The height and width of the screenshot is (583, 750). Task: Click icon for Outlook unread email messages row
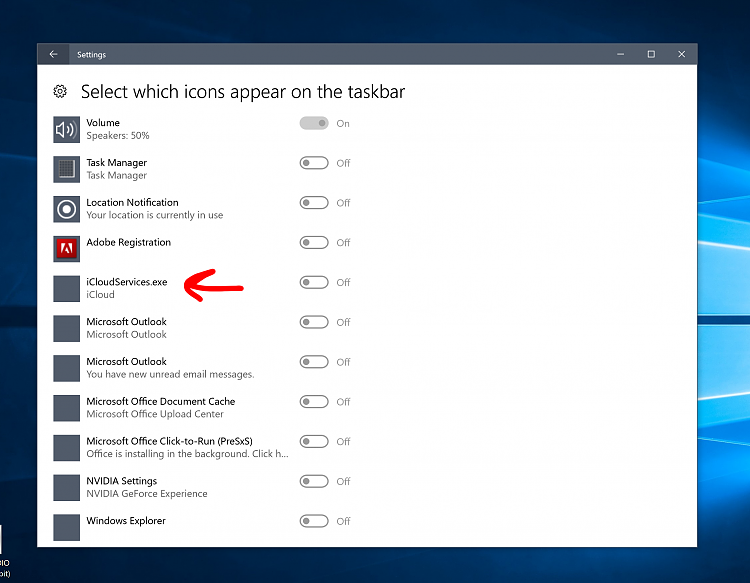[x=66, y=368]
